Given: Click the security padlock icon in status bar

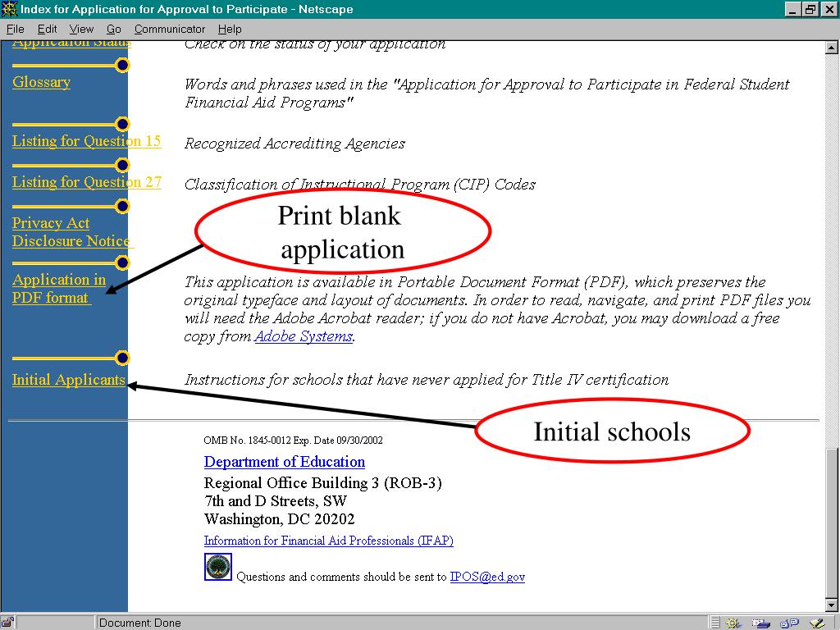Looking at the screenshot, I should point(7,623).
